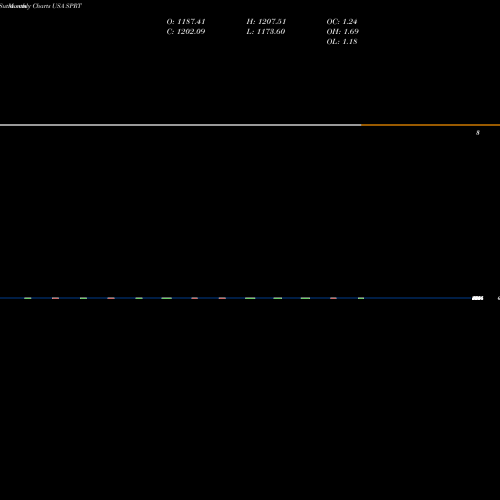Click the 'OH: 1.69' reading
The height and width of the screenshot is (500, 500).
point(342,32)
